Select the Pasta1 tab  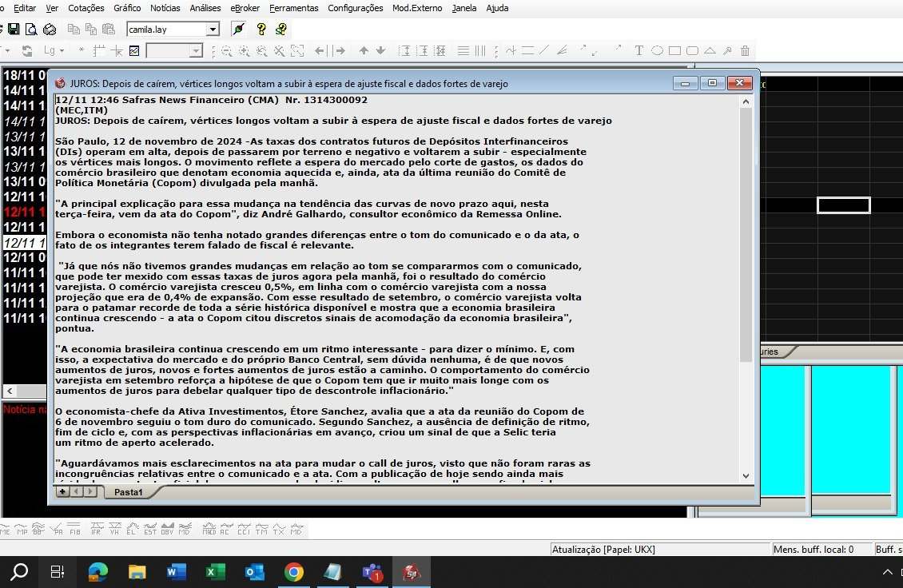tap(128, 492)
